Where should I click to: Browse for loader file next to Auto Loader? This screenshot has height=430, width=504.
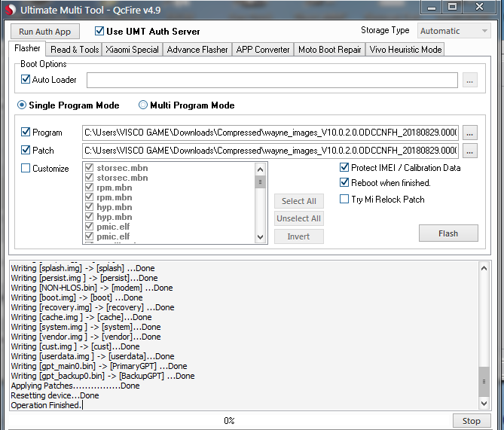click(x=469, y=80)
